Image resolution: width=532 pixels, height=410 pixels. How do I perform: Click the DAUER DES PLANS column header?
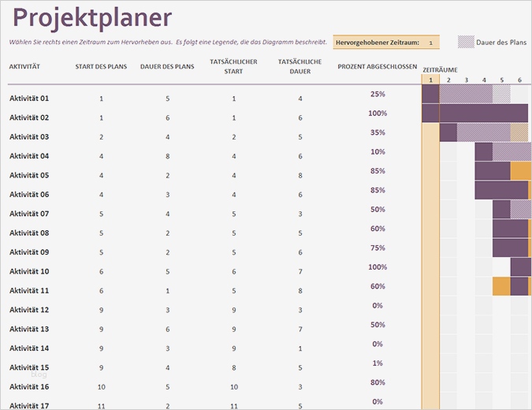coord(167,66)
